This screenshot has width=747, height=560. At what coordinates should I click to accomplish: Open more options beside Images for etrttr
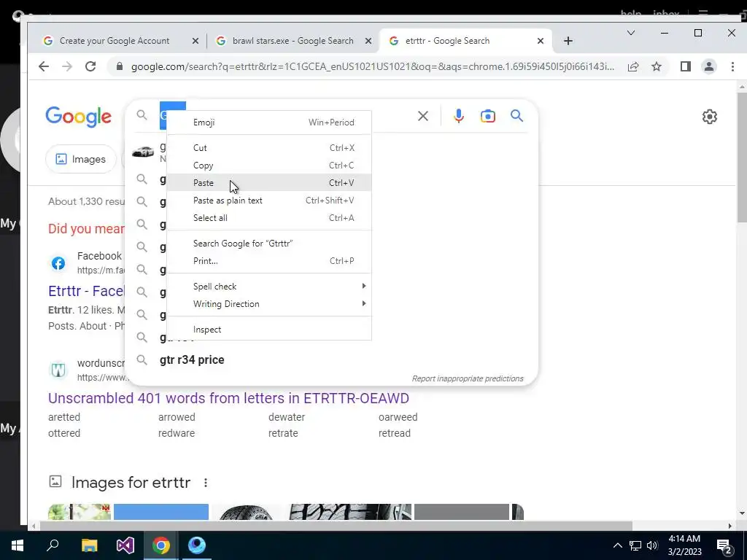[x=205, y=483]
